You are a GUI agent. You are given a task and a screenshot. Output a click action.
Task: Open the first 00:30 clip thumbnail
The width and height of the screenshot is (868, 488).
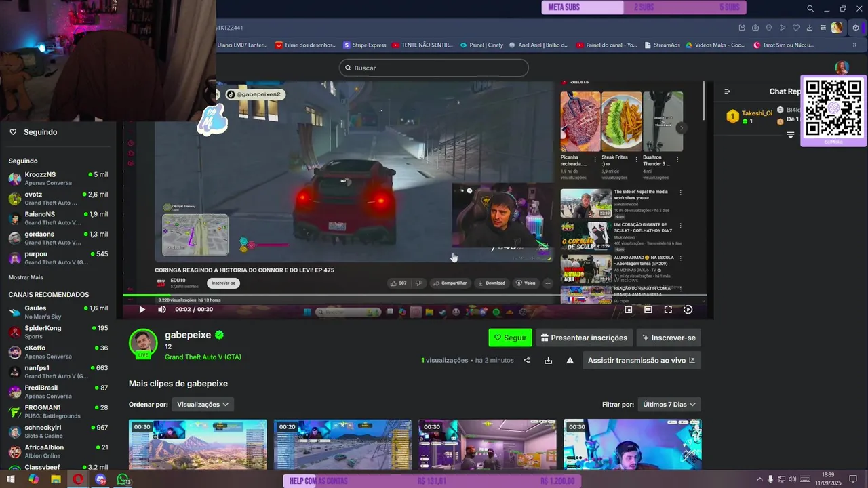[x=198, y=444]
